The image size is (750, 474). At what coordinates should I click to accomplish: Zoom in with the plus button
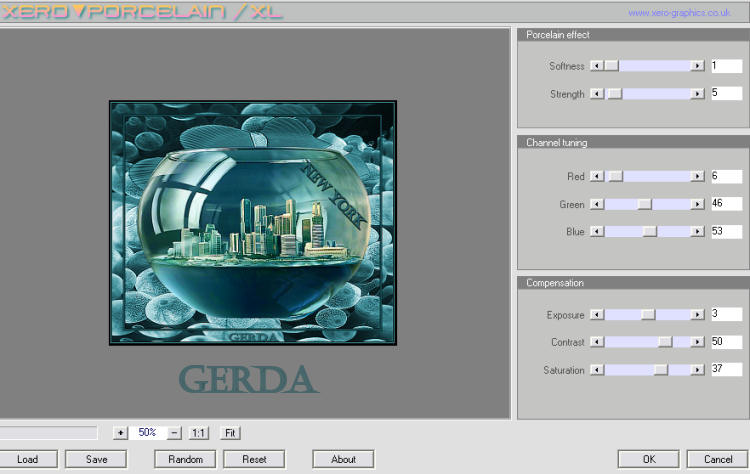(x=120, y=433)
